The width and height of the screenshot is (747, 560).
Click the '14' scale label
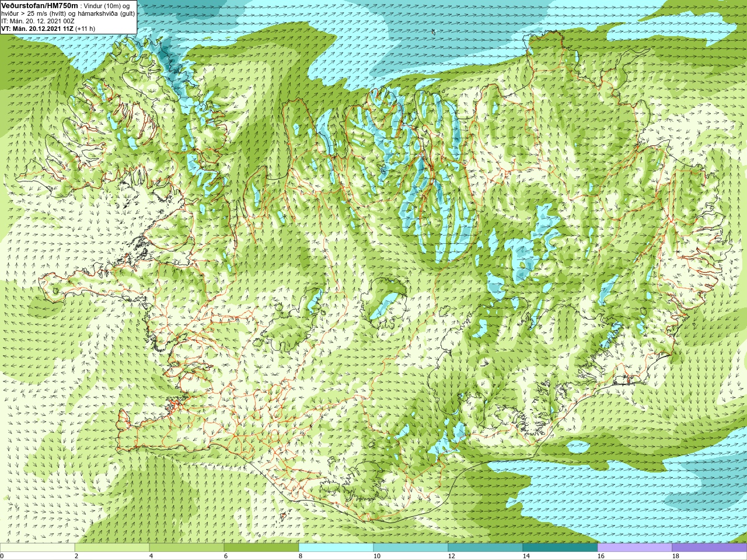tap(526, 556)
